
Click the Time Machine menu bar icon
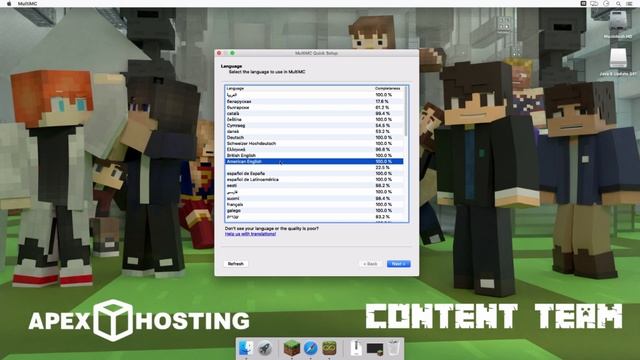[607, 4]
